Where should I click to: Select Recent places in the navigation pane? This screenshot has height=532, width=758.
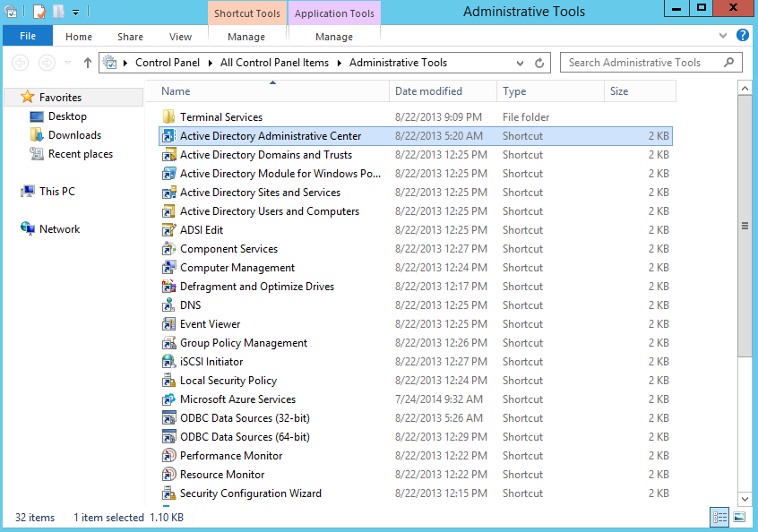tap(81, 154)
